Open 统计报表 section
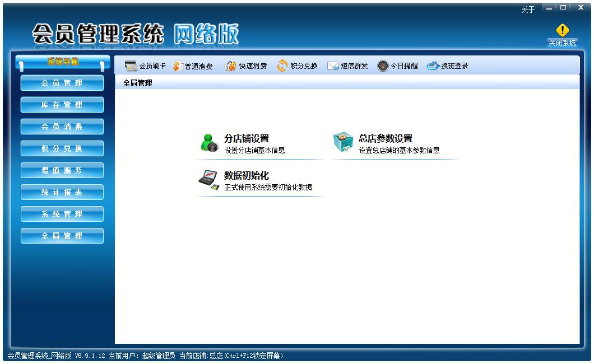The height and width of the screenshot is (364, 594). tap(62, 192)
